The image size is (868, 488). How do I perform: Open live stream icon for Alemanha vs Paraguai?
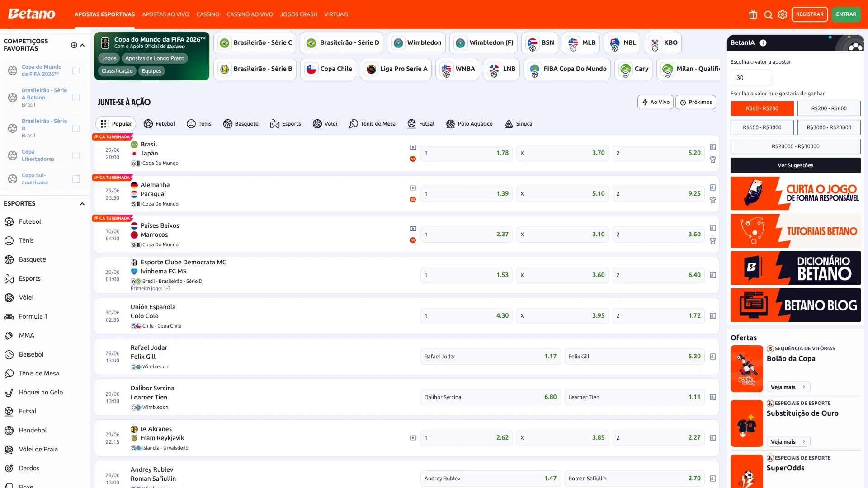coord(413,188)
